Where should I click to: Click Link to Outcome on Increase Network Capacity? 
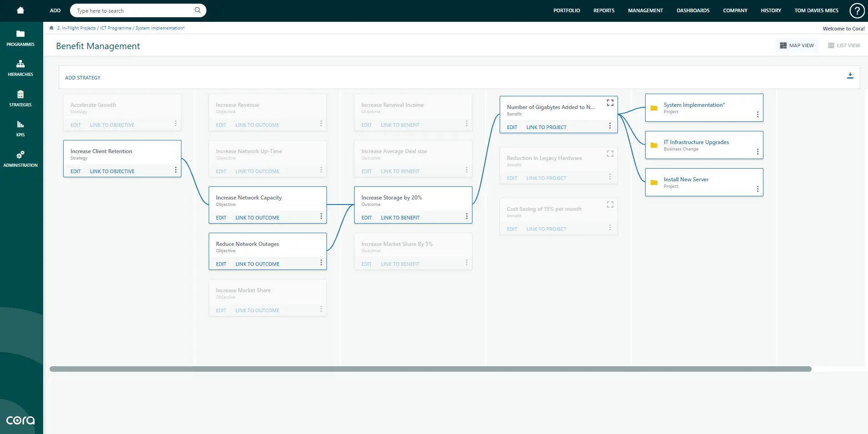click(257, 218)
